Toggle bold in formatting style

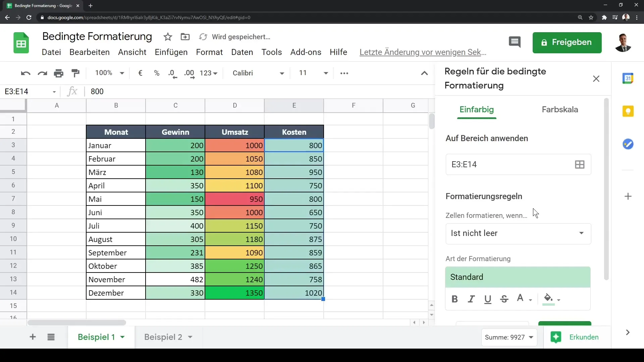pos(455,299)
